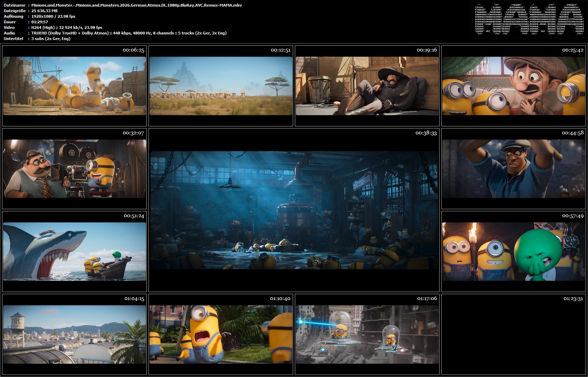Open the thumbnail at 00:32:07
Screen dimensions: 588x377
coord(75,169)
